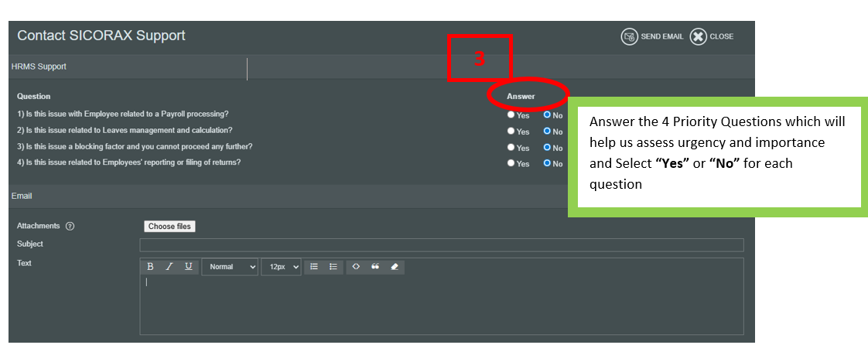The image size is (868, 345).
Task: Open the Attachments help icon
Action: 70,226
